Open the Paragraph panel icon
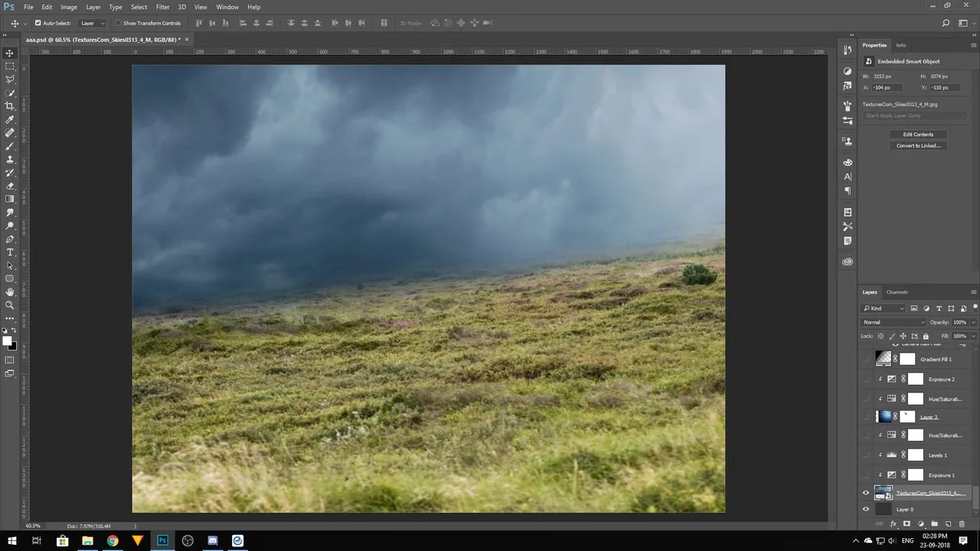Screen dimensions: 980x551 [848, 191]
